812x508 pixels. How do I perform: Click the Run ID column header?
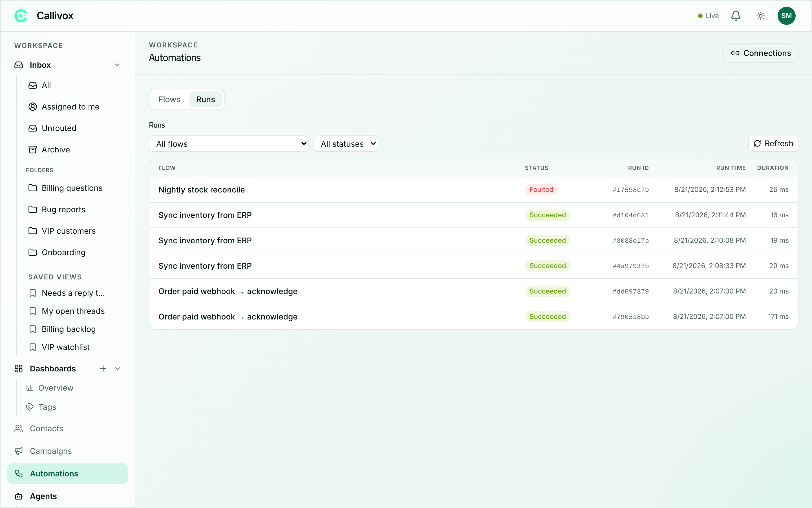tap(638, 168)
